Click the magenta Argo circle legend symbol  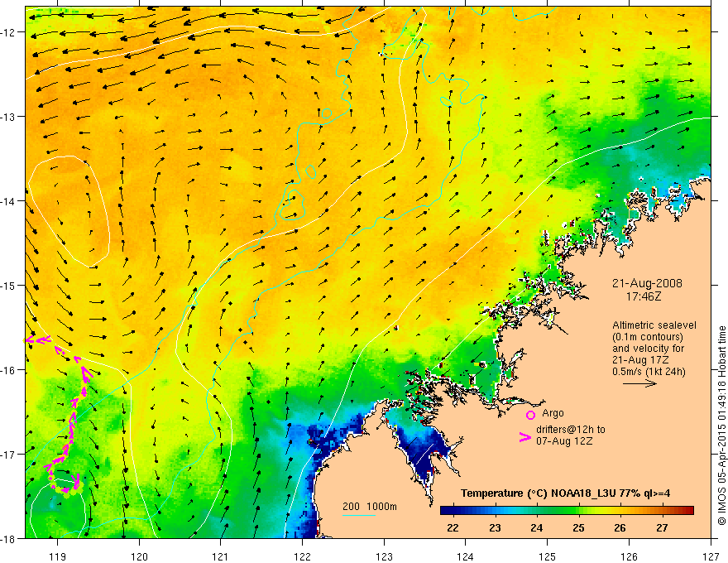[530, 415]
